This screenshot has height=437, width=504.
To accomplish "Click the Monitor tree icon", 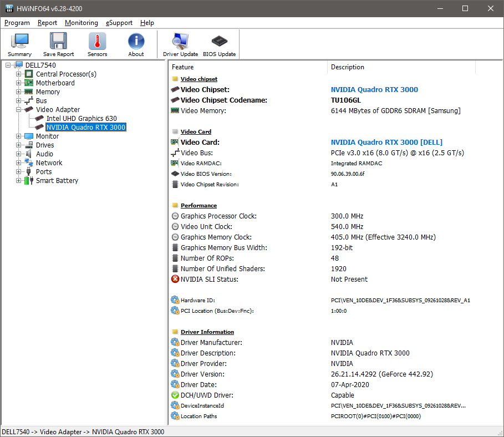I will point(29,136).
